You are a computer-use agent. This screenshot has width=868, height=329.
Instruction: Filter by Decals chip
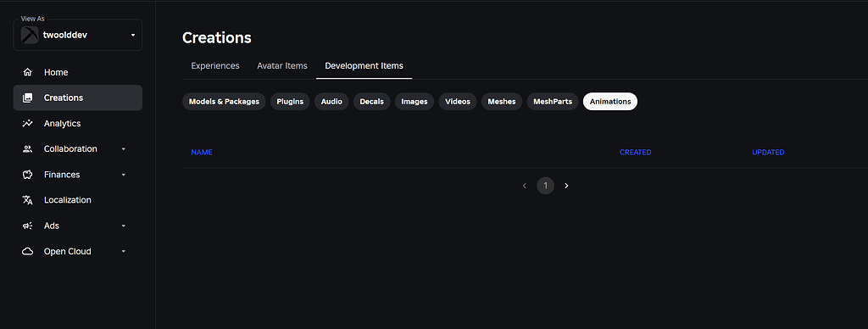(372, 102)
